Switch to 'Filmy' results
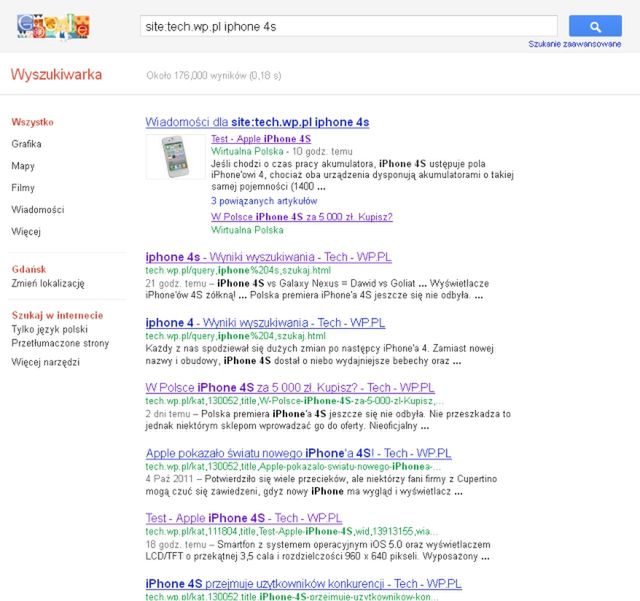 tap(23, 188)
